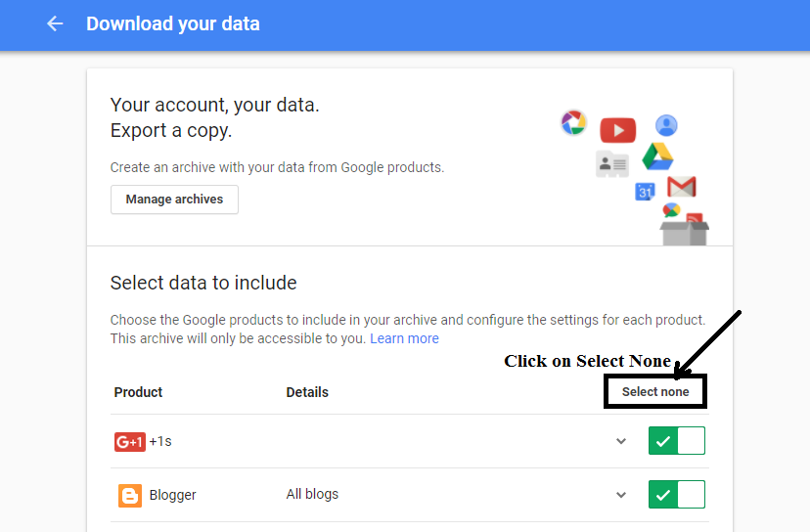The image size is (810, 532).
Task: Click the All blogs details text
Action: (312, 494)
